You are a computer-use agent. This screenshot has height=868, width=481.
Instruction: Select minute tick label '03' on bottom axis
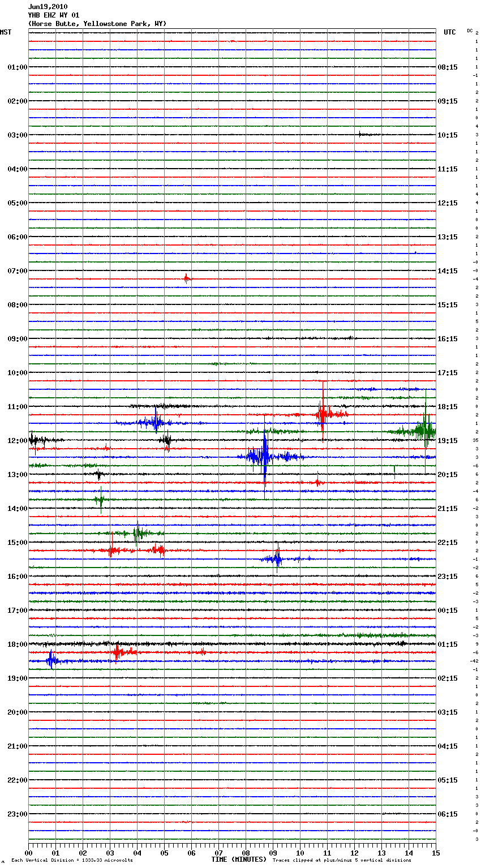[110, 853]
